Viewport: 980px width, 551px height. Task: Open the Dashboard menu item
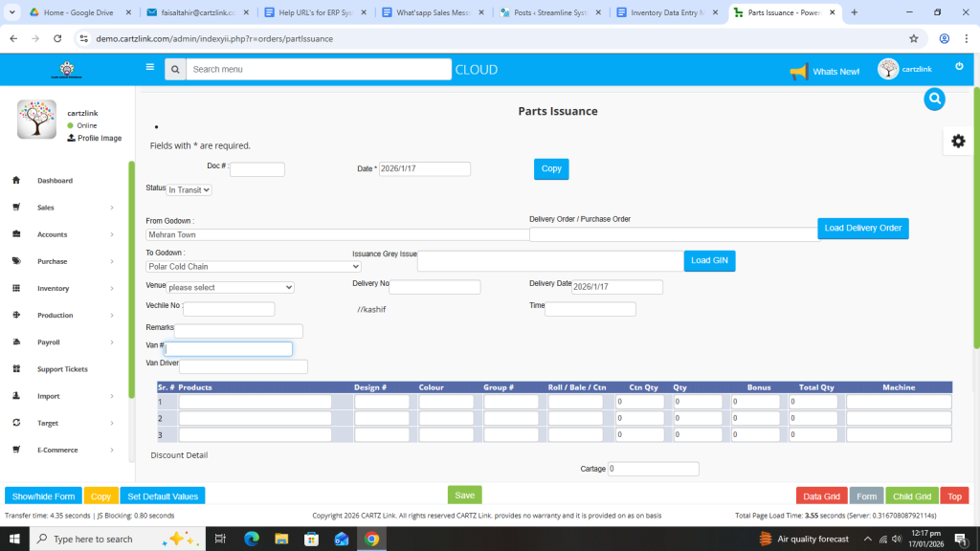55,181
